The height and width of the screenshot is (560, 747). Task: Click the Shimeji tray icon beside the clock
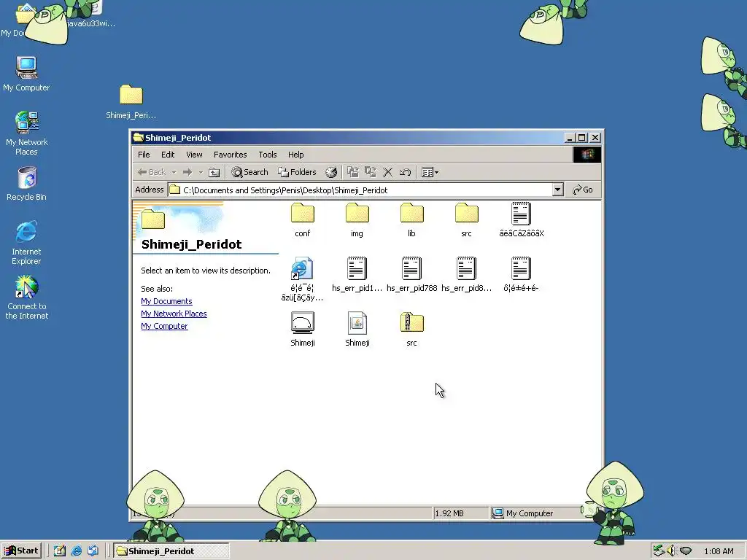click(x=686, y=551)
